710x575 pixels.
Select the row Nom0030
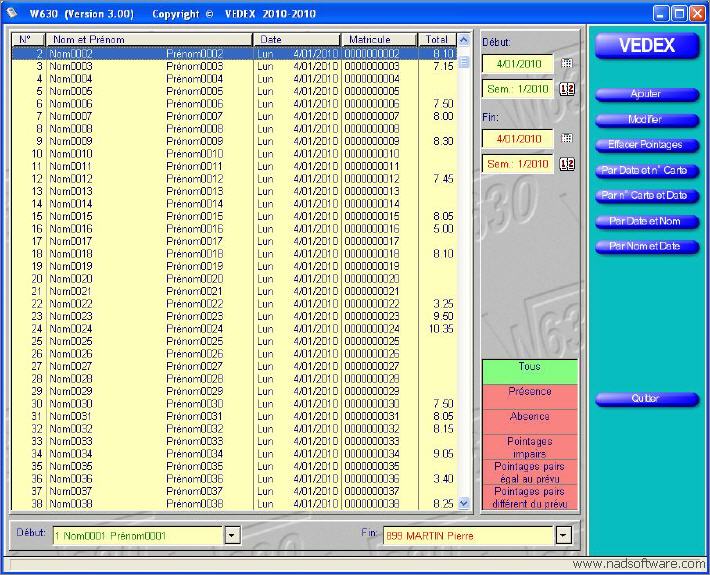coord(234,404)
